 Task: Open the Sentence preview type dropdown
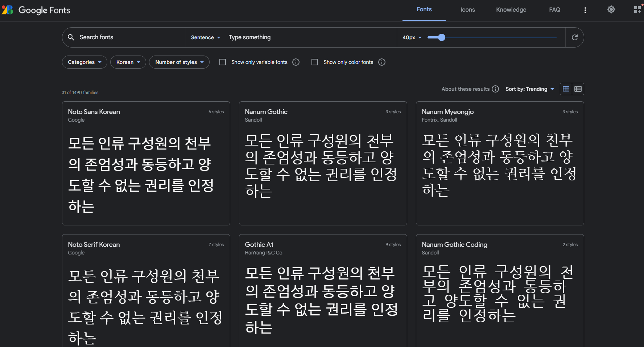click(x=206, y=37)
